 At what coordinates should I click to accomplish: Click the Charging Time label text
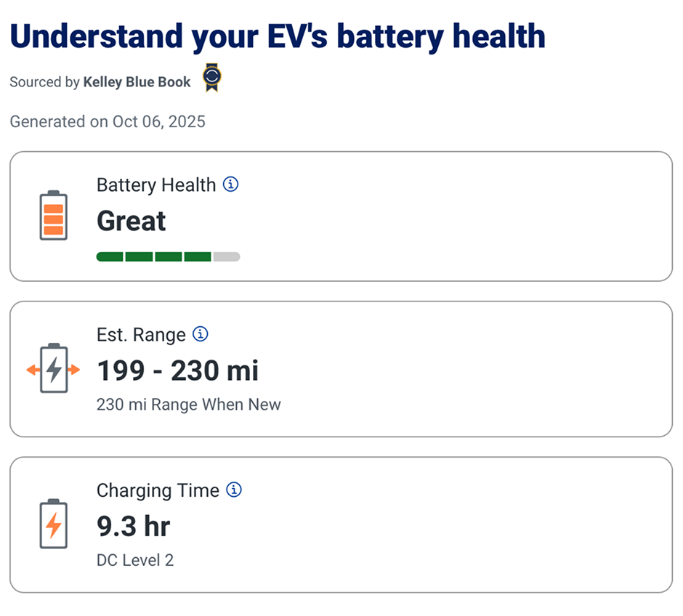coord(158,490)
